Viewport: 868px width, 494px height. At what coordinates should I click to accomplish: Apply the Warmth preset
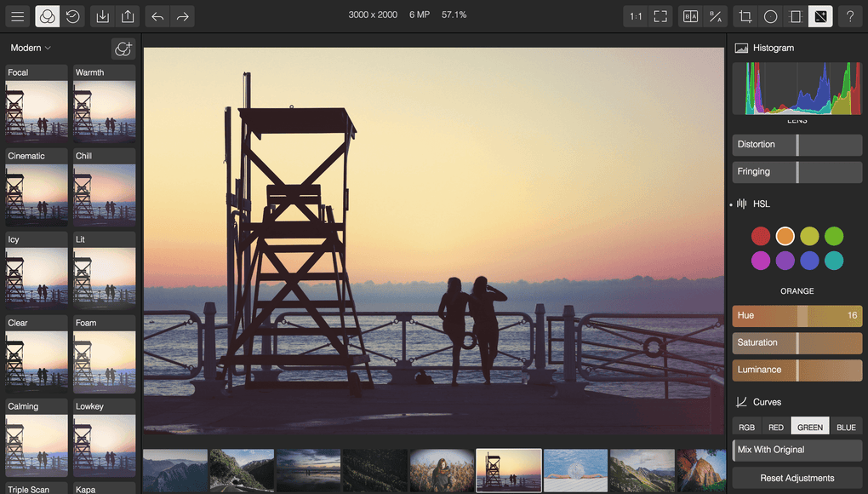pyautogui.click(x=105, y=105)
